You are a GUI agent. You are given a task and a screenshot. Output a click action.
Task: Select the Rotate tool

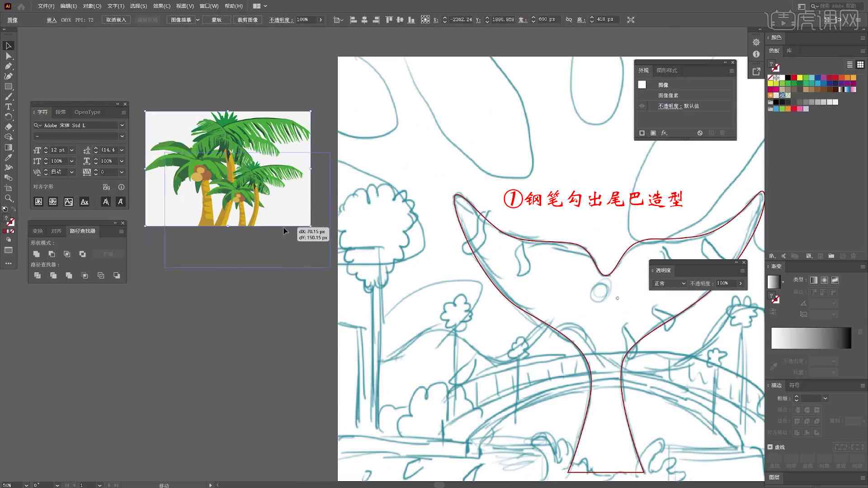(x=9, y=117)
